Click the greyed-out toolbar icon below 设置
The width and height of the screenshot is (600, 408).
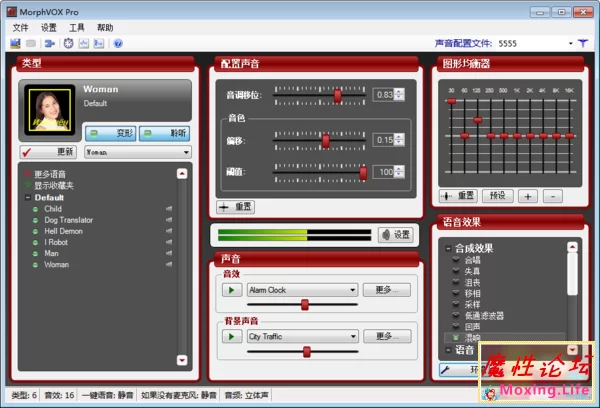[31, 43]
